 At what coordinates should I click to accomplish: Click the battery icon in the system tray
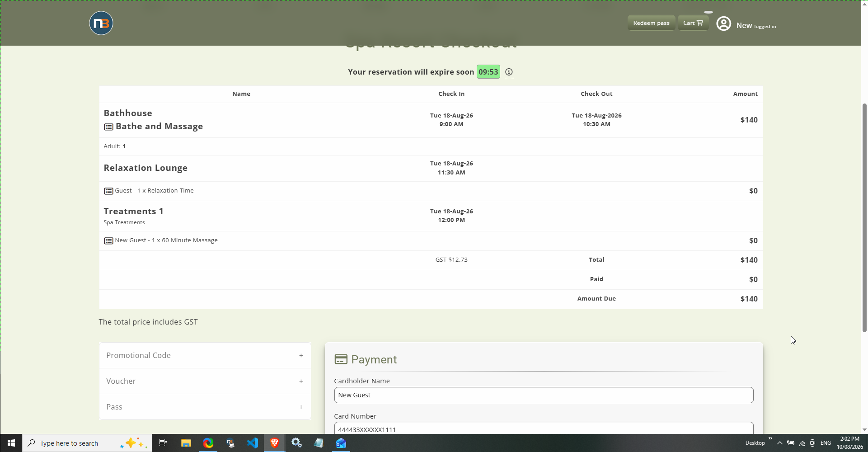(791, 443)
